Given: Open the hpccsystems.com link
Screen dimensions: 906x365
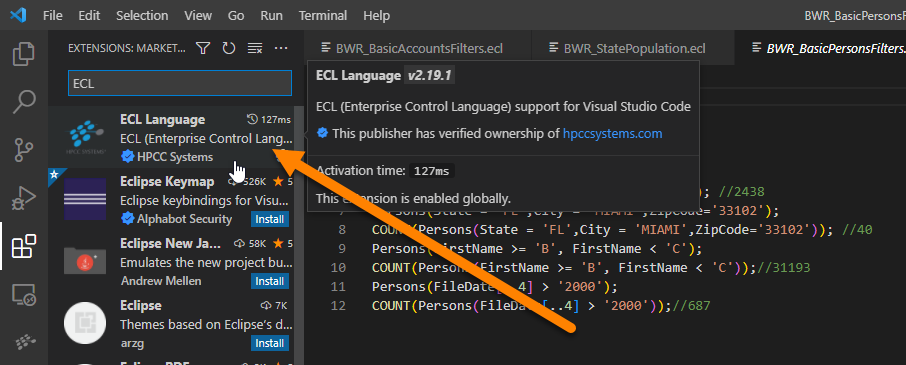Looking at the screenshot, I should (612, 134).
